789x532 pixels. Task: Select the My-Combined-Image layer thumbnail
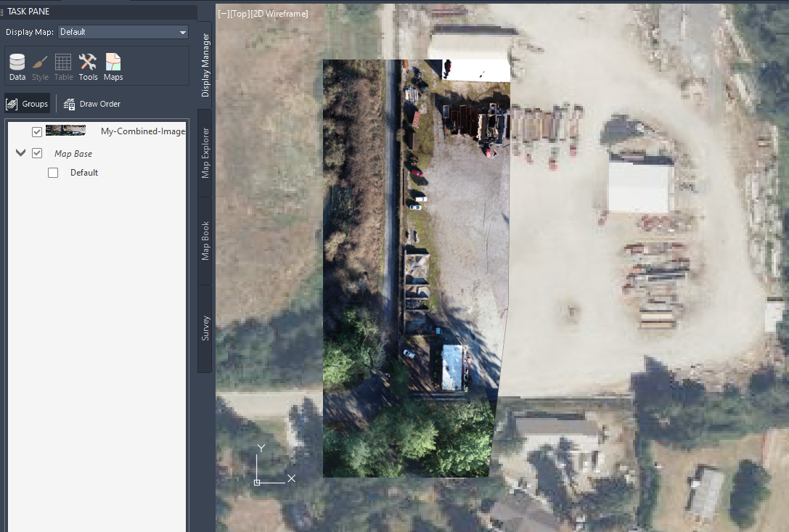click(x=65, y=131)
